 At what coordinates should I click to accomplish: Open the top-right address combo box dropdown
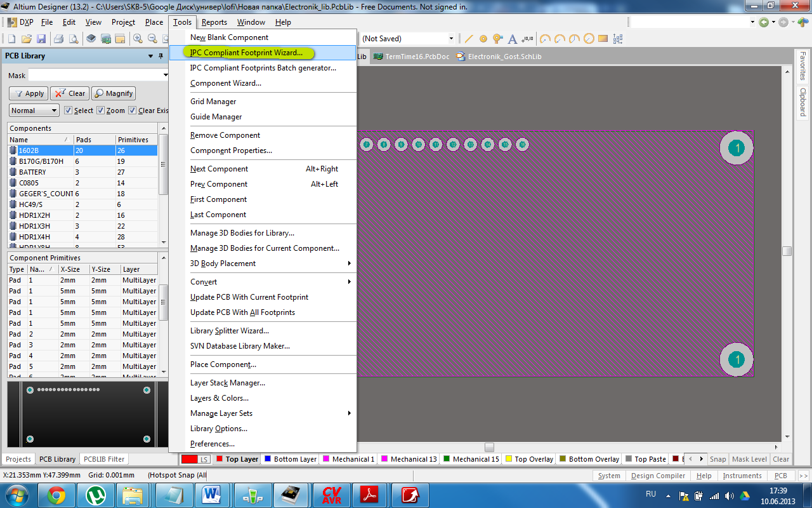752,22
